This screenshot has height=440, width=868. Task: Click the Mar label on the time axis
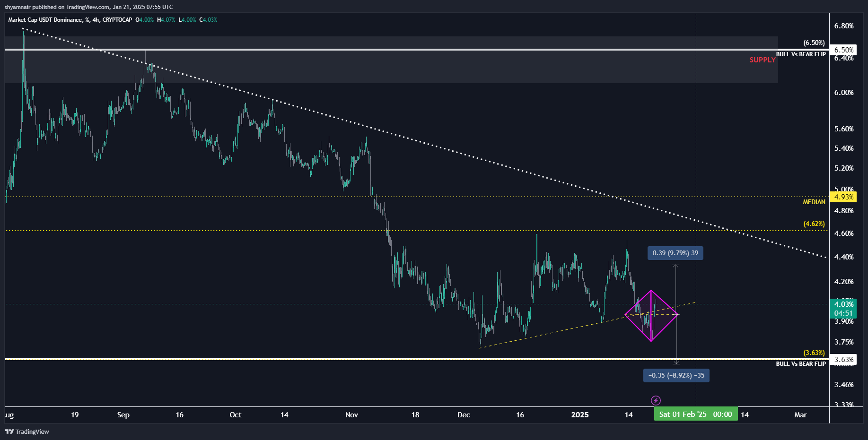coord(800,415)
